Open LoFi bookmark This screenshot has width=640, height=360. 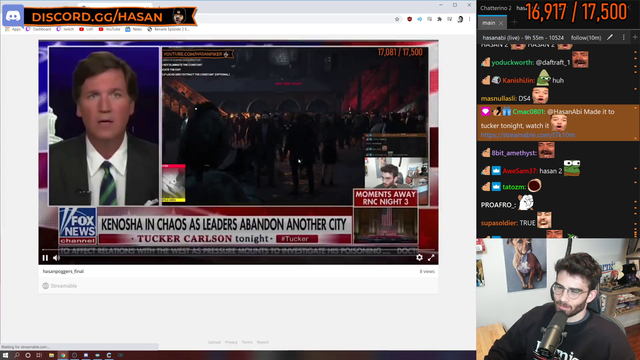pyautogui.click(x=86, y=29)
